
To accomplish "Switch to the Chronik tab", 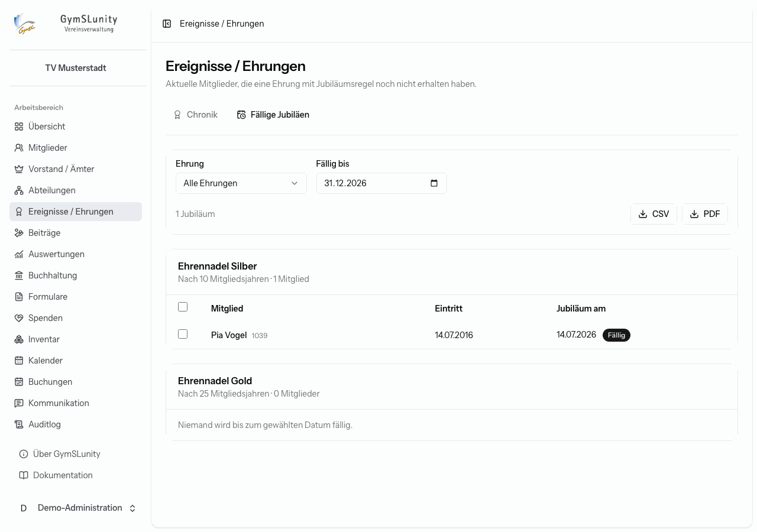I will click(x=195, y=115).
